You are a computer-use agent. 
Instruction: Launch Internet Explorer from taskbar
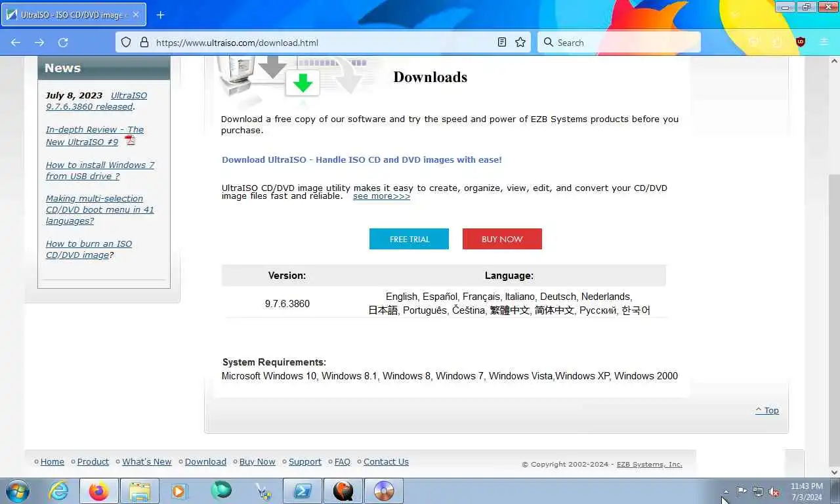[x=59, y=491]
